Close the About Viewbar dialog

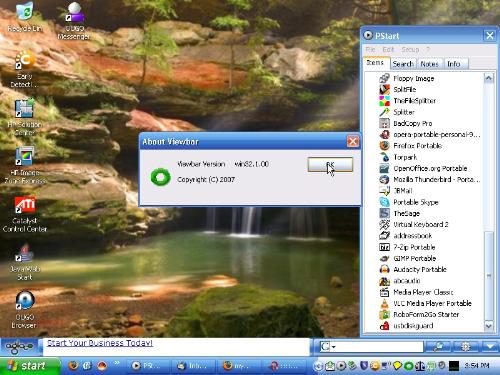click(353, 142)
